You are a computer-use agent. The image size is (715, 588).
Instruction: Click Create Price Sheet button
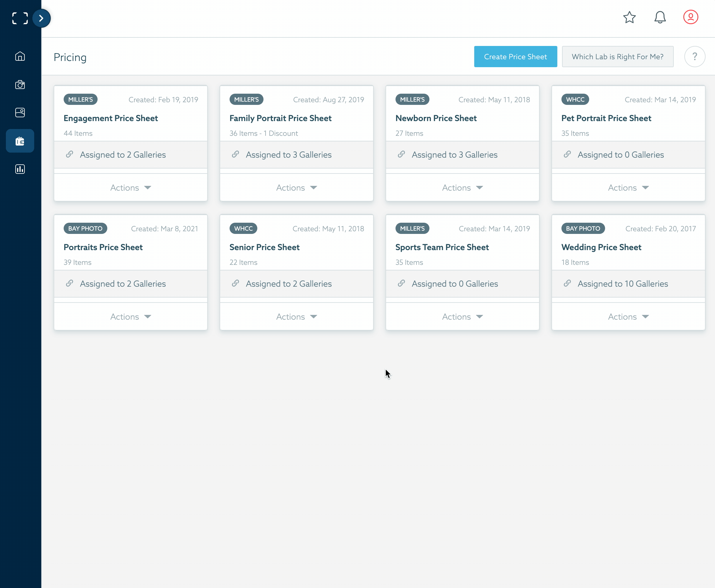pyautogui.click(x=515, y=57)
